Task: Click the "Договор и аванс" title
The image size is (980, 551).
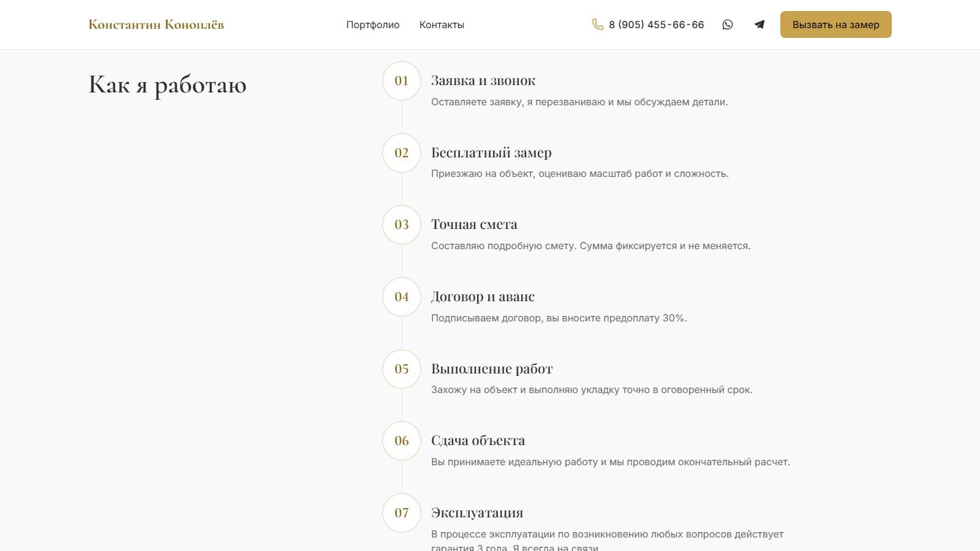Action: 483,296
